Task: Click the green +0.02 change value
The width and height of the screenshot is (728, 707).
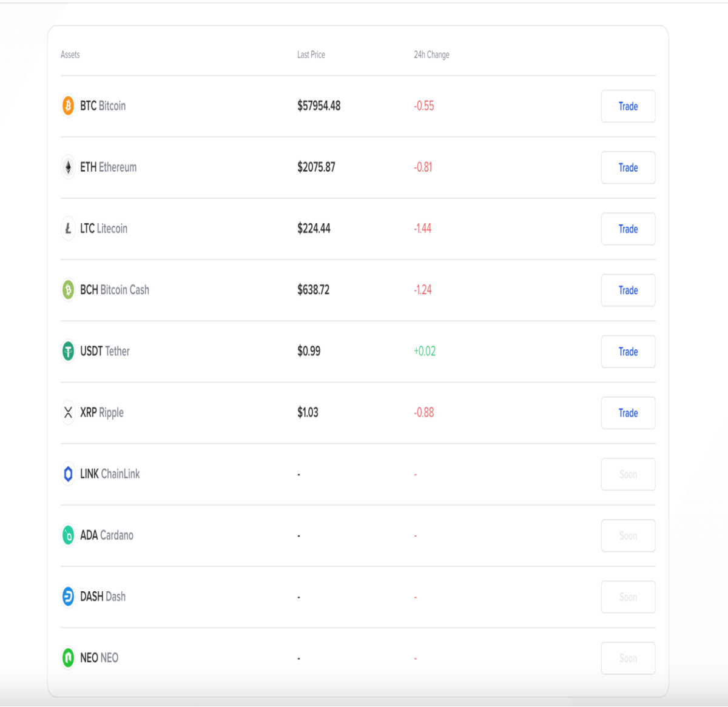Action: [x=425, y=351]
